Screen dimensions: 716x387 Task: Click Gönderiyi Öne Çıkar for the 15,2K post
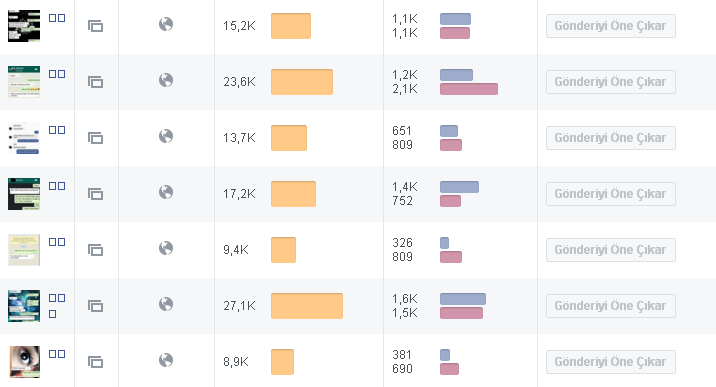611,26
